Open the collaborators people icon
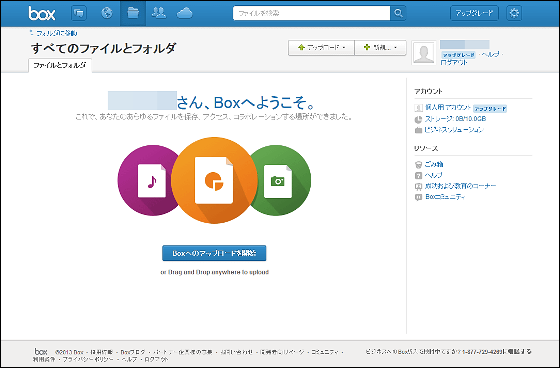The image size is (560, 368). (x=159, y=13)
